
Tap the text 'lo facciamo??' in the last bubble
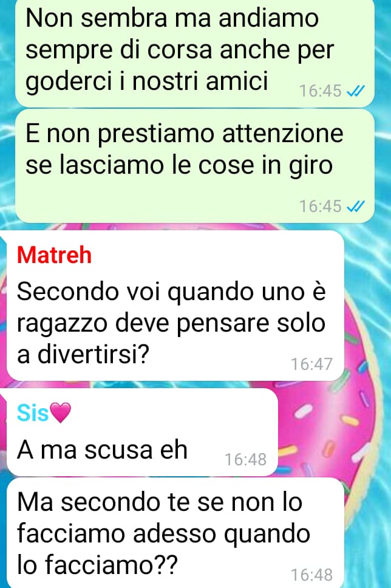pyautogui.click(x=97, y=565)
